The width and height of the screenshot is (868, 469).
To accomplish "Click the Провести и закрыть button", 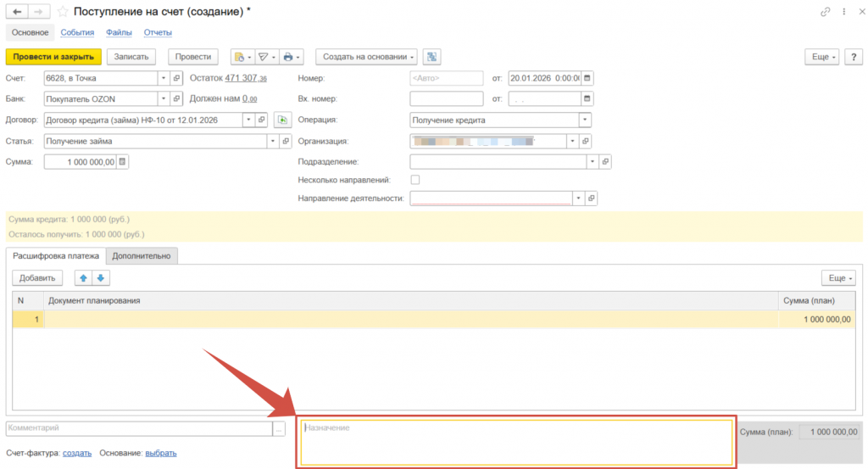I will 53,57.
